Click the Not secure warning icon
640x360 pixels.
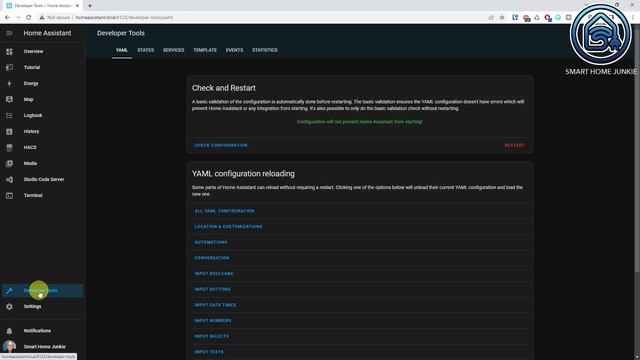[x=42, y=18]
